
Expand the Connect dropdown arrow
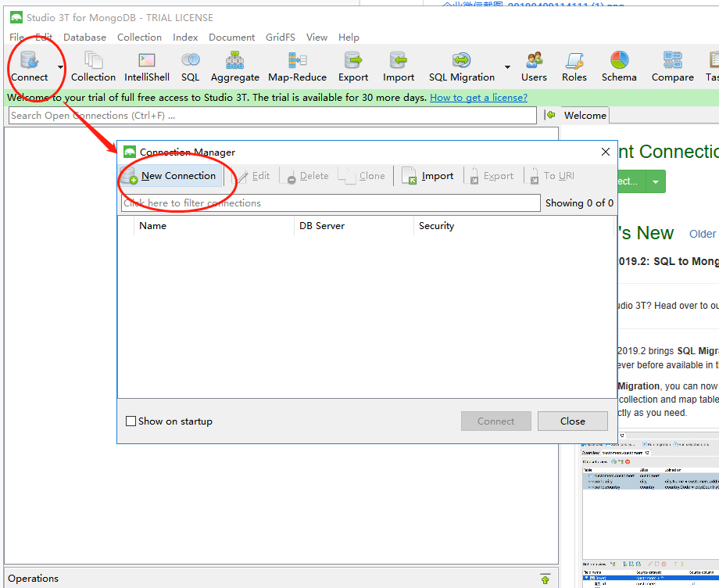coord(60,67)
